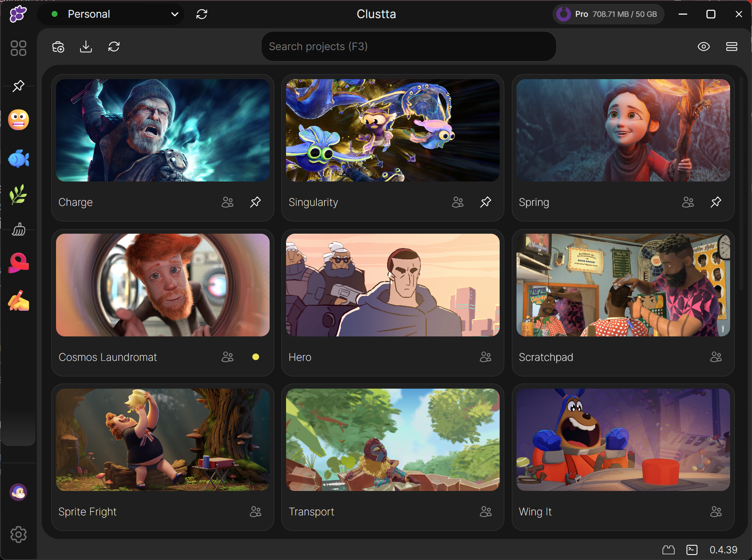Click the Pro storage usage badge
This screenshot has width=752, height=560.
[608, 14]
